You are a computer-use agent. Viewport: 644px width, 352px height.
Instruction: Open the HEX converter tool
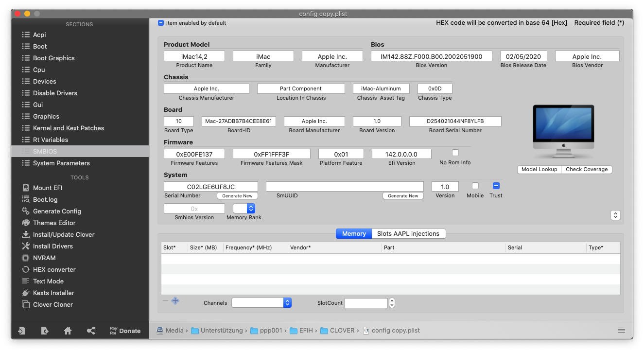pyautogui.click(x=54, y=269)
